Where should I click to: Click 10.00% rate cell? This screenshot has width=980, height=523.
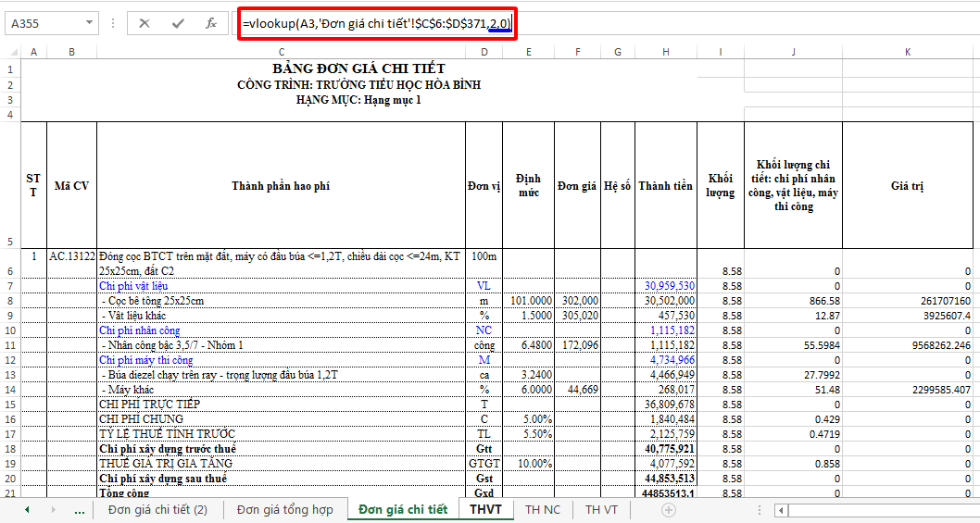point(528,464)
